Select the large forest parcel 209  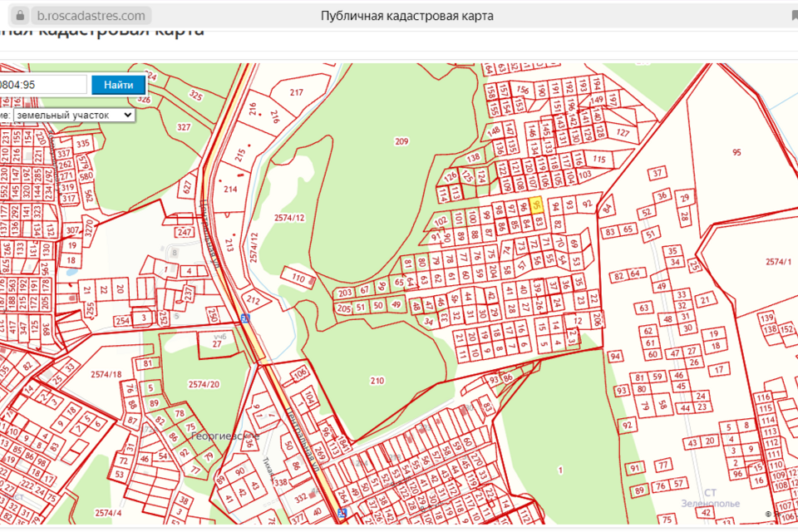(401, 142)
